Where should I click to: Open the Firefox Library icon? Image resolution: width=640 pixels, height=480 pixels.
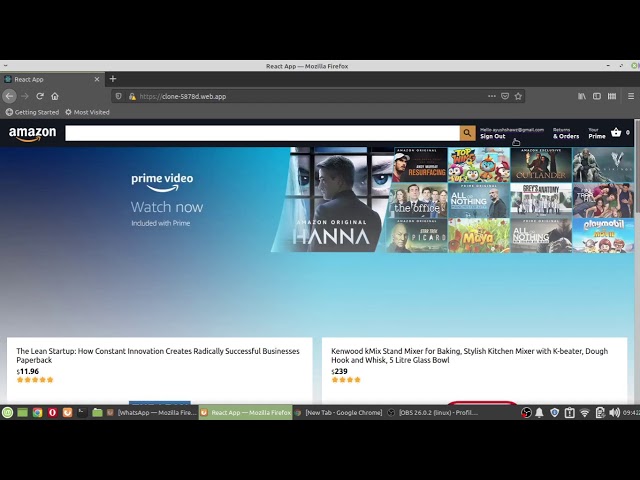pos(582,96)
